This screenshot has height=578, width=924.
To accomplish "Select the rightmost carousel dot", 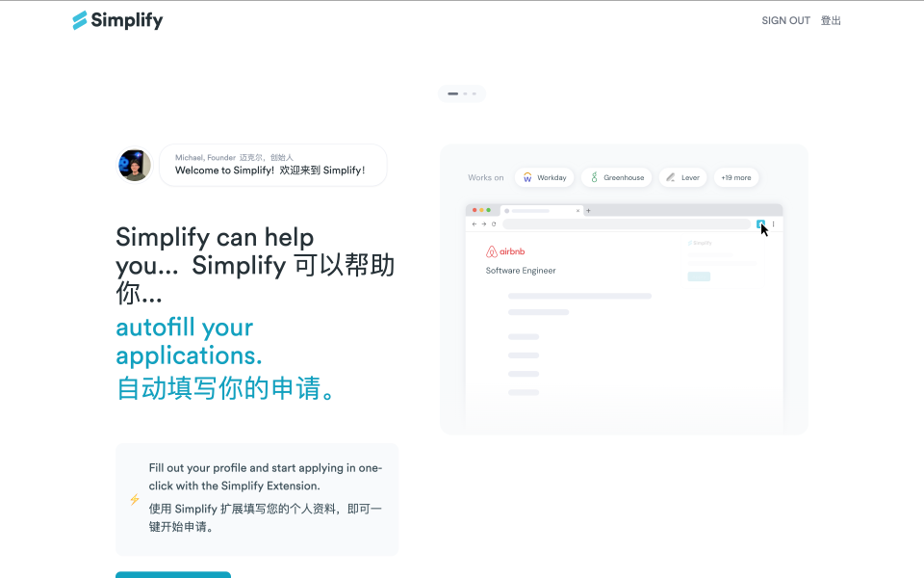I will [475, 93].
